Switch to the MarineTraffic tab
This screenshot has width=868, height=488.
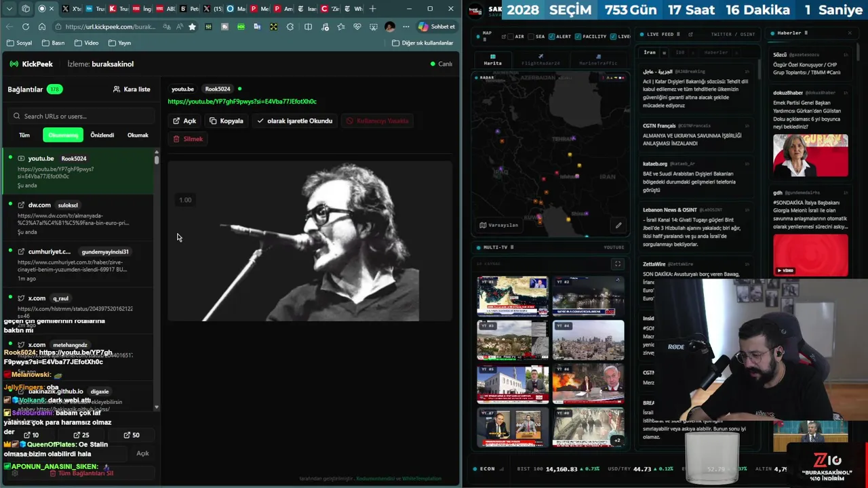pos(598,60)
